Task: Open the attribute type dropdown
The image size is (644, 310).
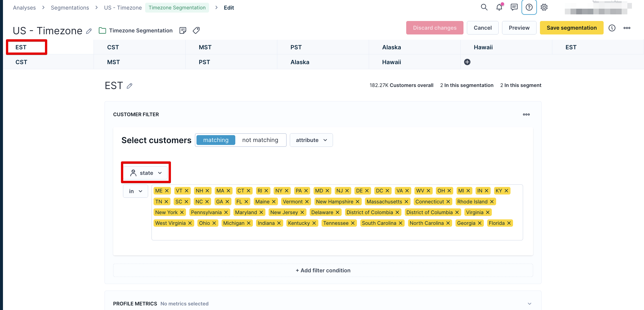Action: (x=311, y=140)
